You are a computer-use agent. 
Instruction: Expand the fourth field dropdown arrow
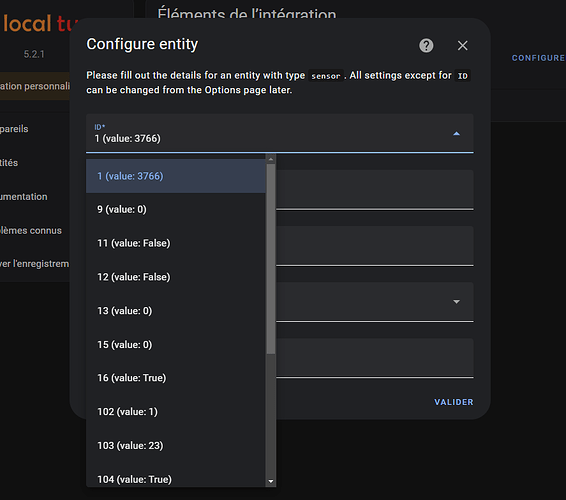pyautogui.click(x=456, y=302)
